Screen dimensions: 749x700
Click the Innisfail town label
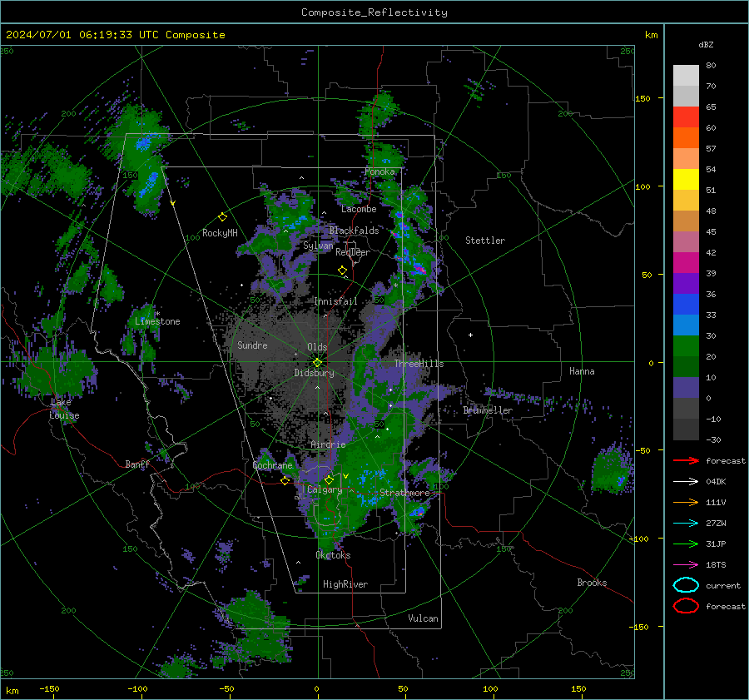[x=335, y=301]
